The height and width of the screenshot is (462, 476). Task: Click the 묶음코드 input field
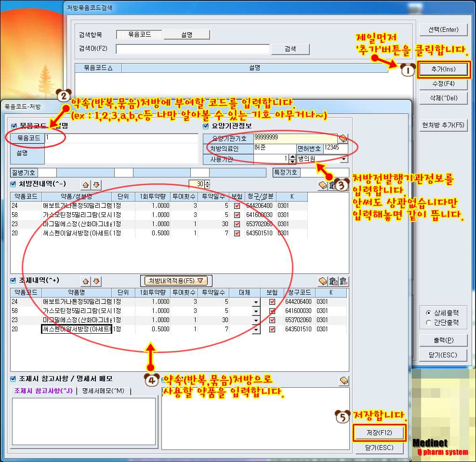120,138
